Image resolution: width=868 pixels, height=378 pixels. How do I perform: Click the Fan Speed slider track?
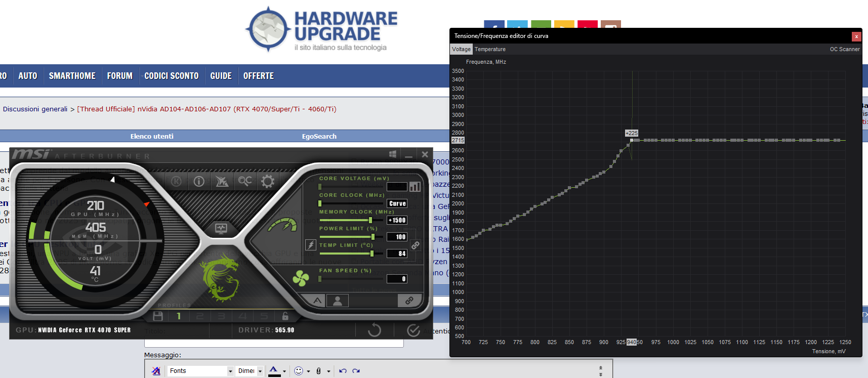351,279
